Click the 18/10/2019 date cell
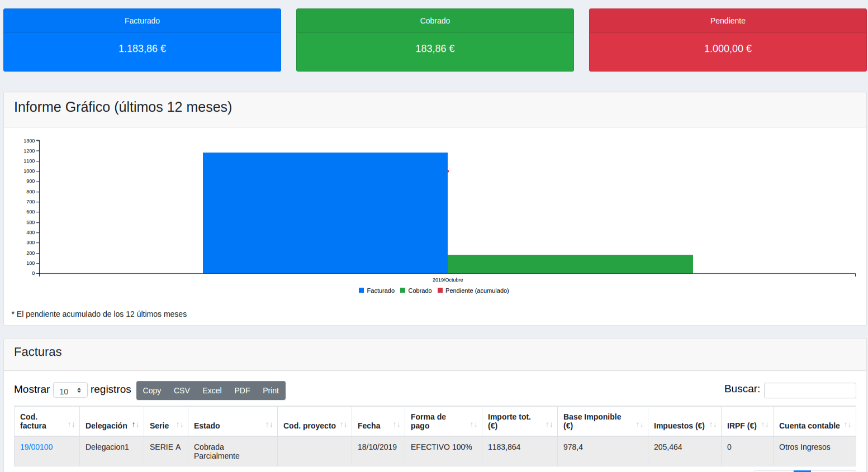 378,451
